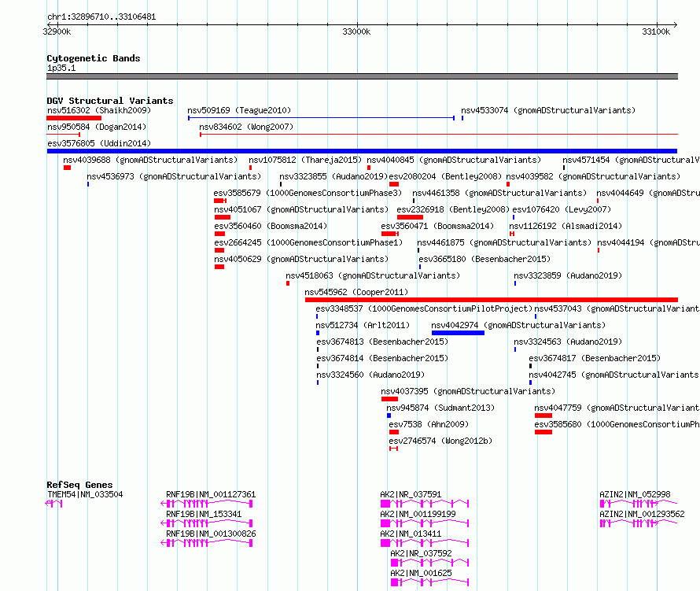Image resolution: width=700 pixels, height=591 pixels.
Task: Click the AZIN2 NM_052998 gene model glyph
Action: 639,504
